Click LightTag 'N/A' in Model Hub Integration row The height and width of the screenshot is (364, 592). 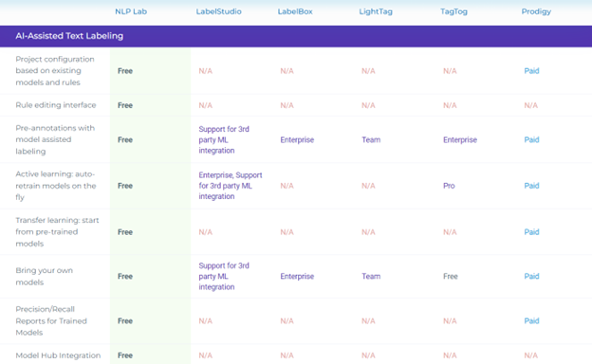point(368,355)
